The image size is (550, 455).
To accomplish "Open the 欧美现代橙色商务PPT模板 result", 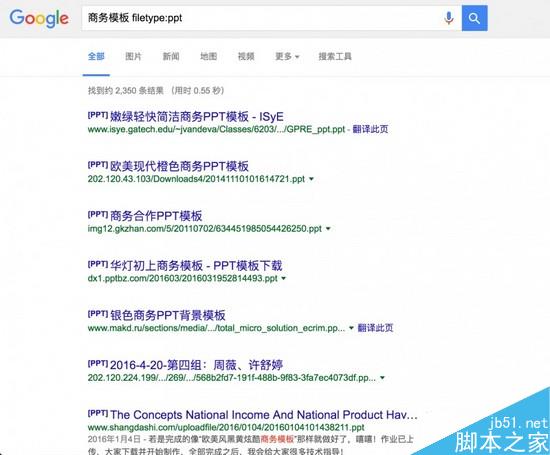I will click(x=179, y=166).
